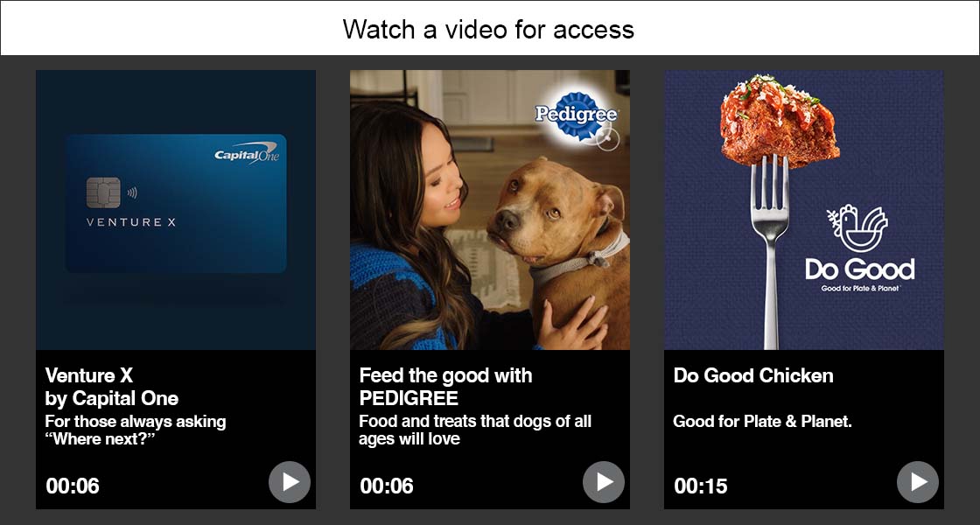The image size is (980, 525).
Task: Click the credit card chip icon
Action: click(103, 192)
